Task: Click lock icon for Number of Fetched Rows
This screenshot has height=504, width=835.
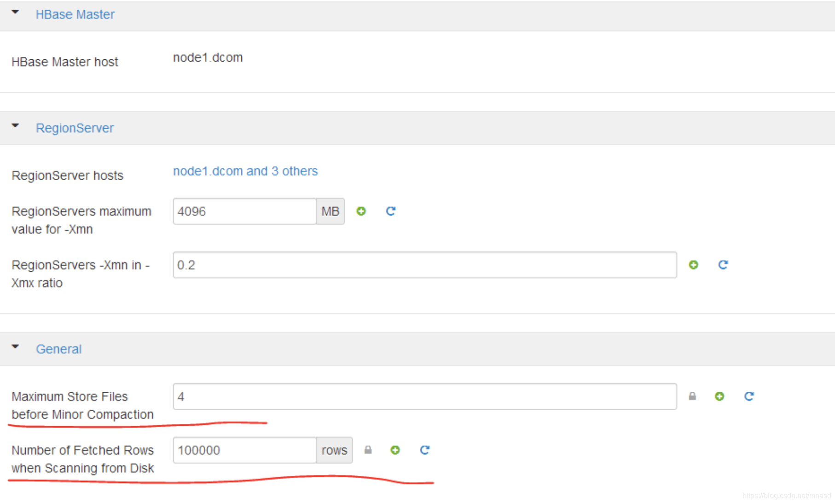Action: [368, 450]
